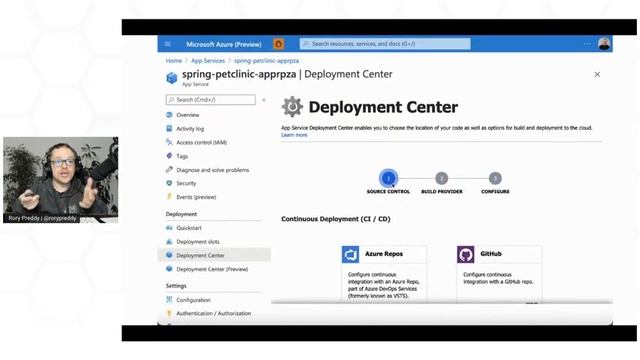Click the spring-petclinic App Service cube icon
Image resolution: width=640 pixels, height=360 pixels.
[x=172, y=78]
